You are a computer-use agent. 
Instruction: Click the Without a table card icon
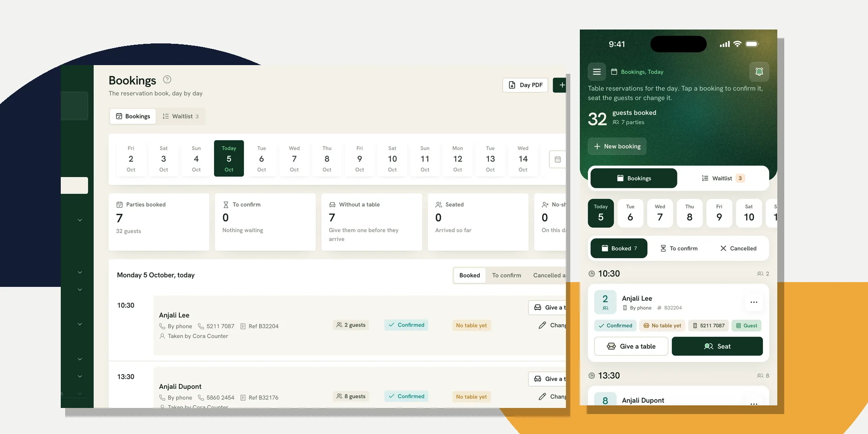tap(332, 204)
